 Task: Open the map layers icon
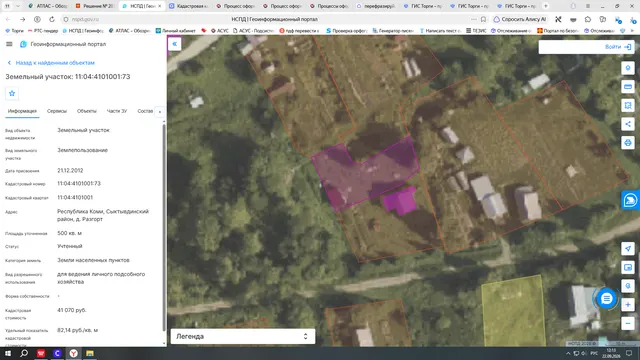point(628,267)
